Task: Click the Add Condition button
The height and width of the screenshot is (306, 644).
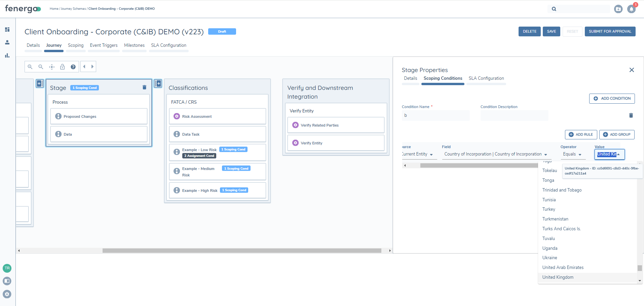Action: tap(612, 98)
